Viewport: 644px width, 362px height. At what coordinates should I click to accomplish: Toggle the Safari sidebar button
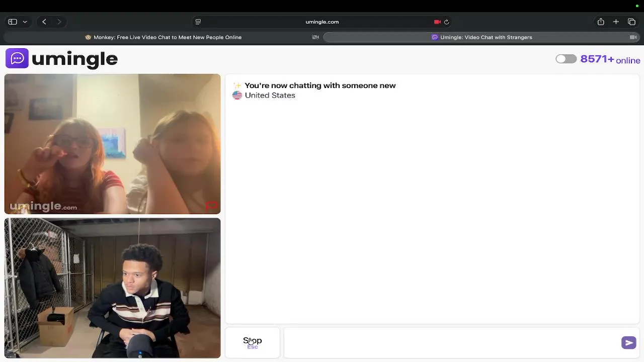13,22
